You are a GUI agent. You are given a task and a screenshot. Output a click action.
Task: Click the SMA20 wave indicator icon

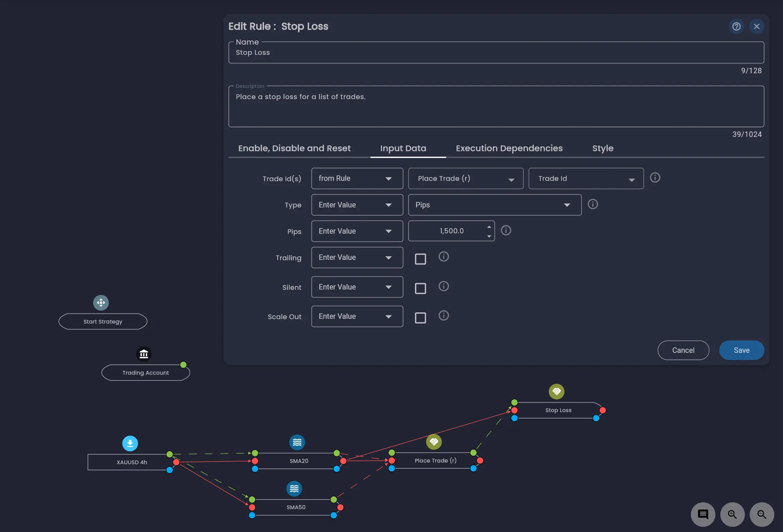(x=297, y=442)
